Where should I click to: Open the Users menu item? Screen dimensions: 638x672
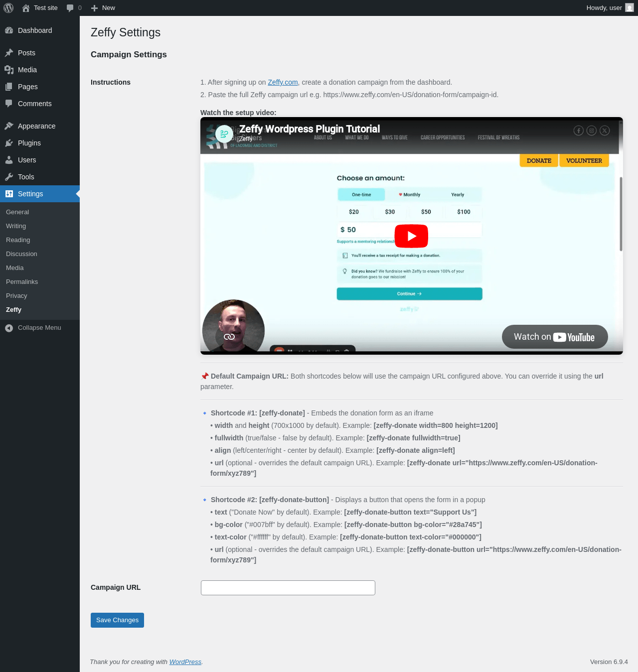pos(40,160)
